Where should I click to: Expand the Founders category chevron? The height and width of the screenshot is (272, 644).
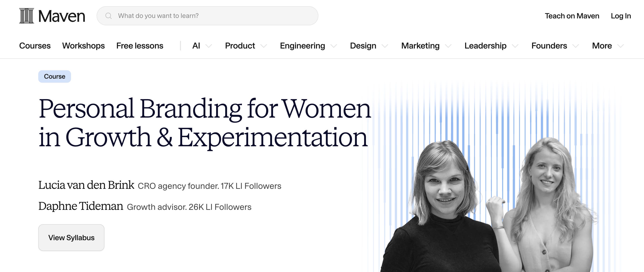tap(575, 46)
